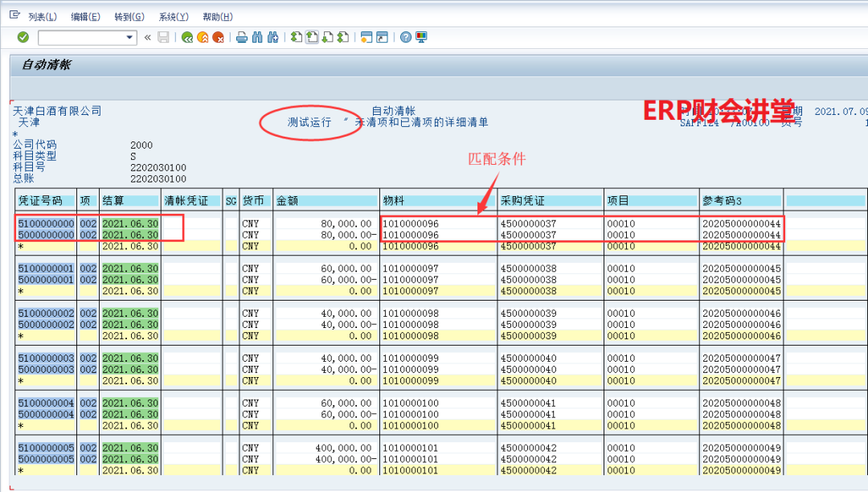Click the 凭证号码 column header
Image resolution: width=868 pixels, height=492 pixels.
40,201
